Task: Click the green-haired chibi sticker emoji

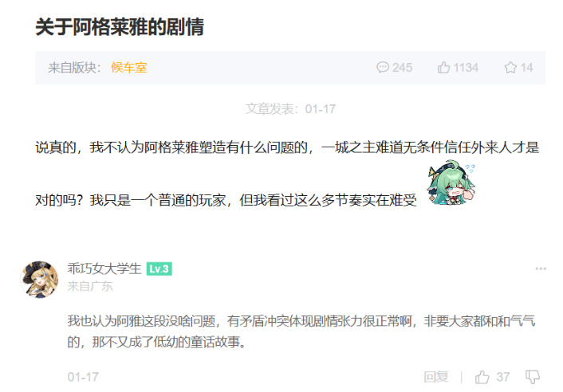Action: point(451,182)
